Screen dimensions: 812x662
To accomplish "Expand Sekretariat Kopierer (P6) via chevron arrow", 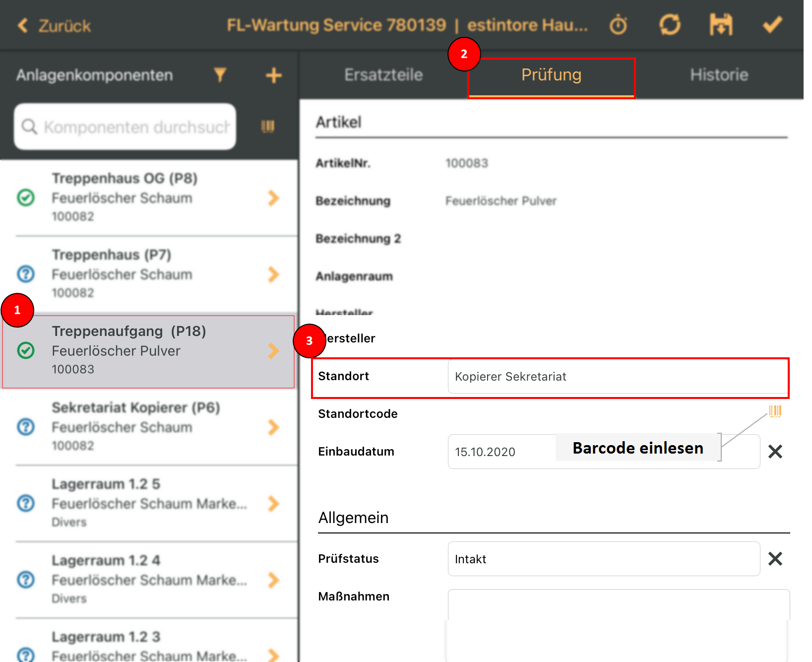I will click(273, 427).
